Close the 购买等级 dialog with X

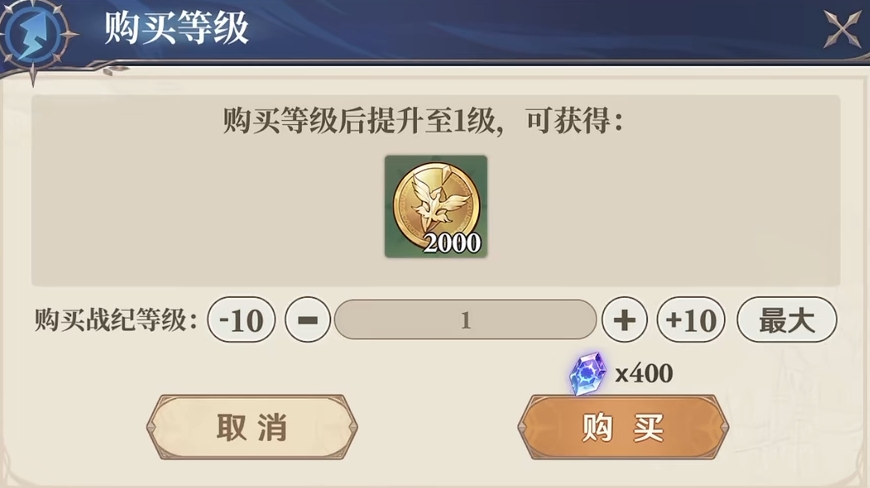coord(842,29)
